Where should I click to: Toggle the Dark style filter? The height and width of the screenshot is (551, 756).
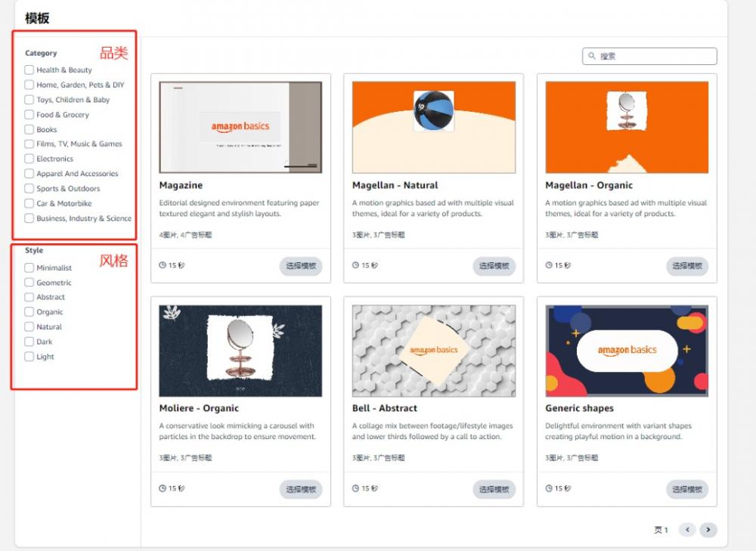click(x=29, y=342)
